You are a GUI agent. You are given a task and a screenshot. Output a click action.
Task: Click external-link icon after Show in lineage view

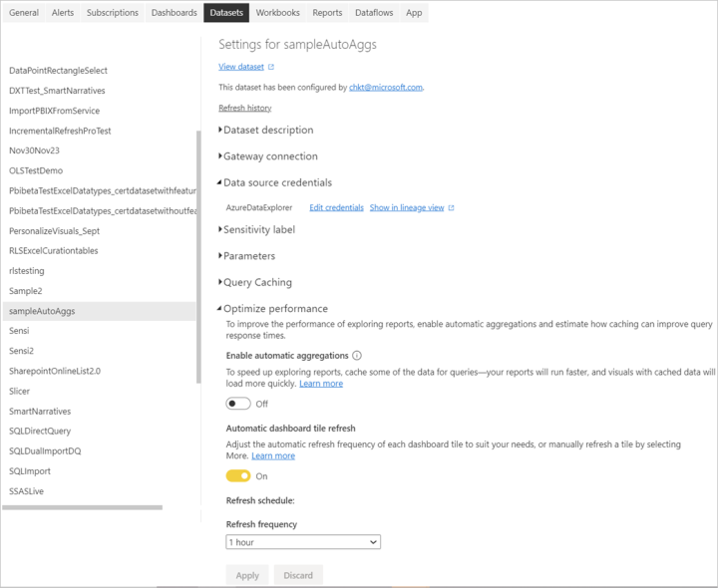coord(451,207)
